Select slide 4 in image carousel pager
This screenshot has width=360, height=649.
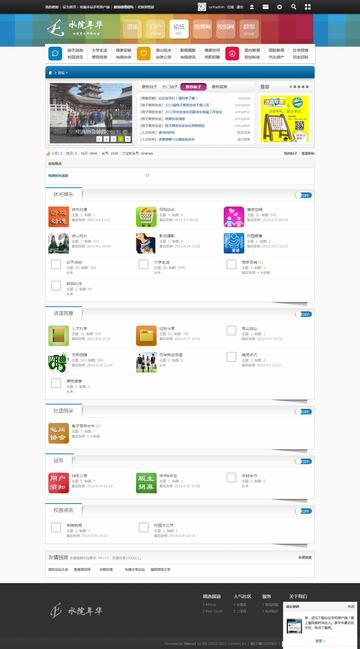120,139
